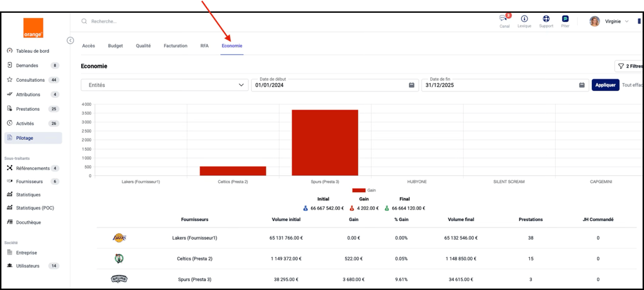
Task: Open Attributions in the sidebar
Action: (x=28, y=94)
